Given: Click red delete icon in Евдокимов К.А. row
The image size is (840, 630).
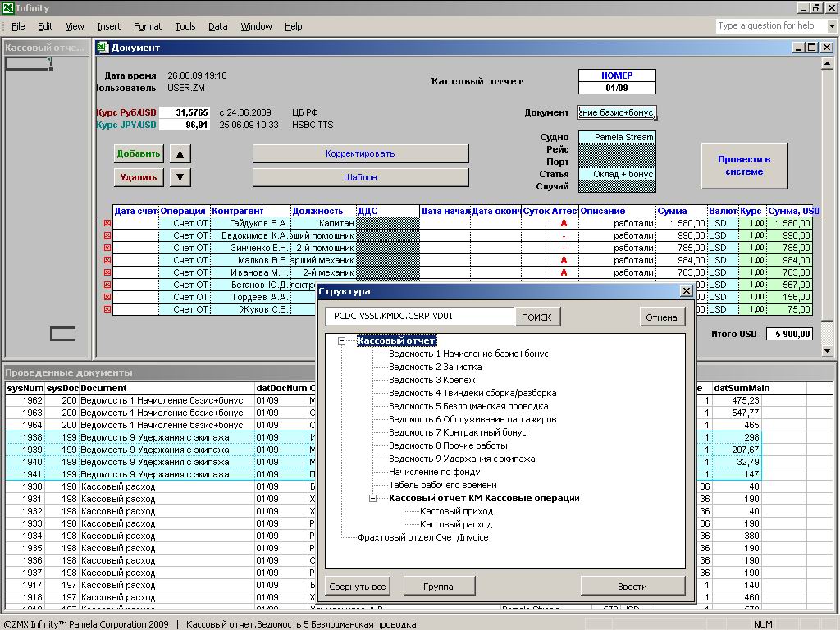Looking at the screenshot, I should pos(107,235).
